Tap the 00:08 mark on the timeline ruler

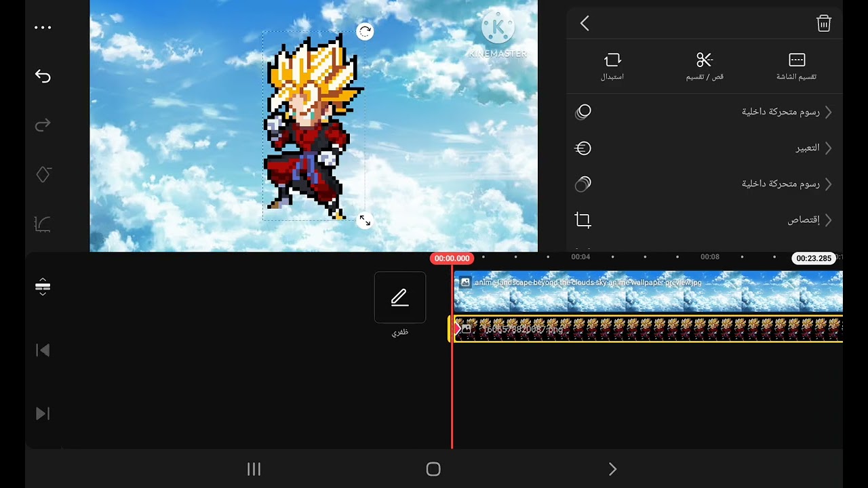[710, 257]
